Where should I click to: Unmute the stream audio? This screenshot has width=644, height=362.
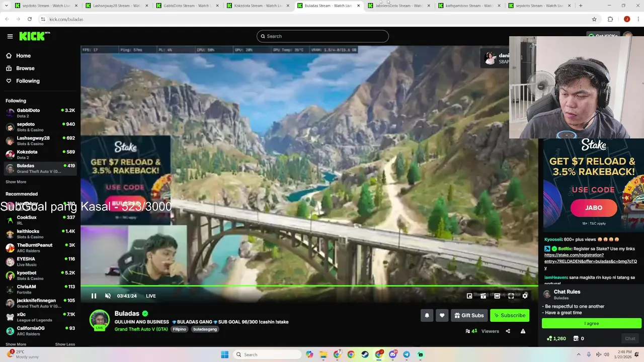[x=108, y=296]
